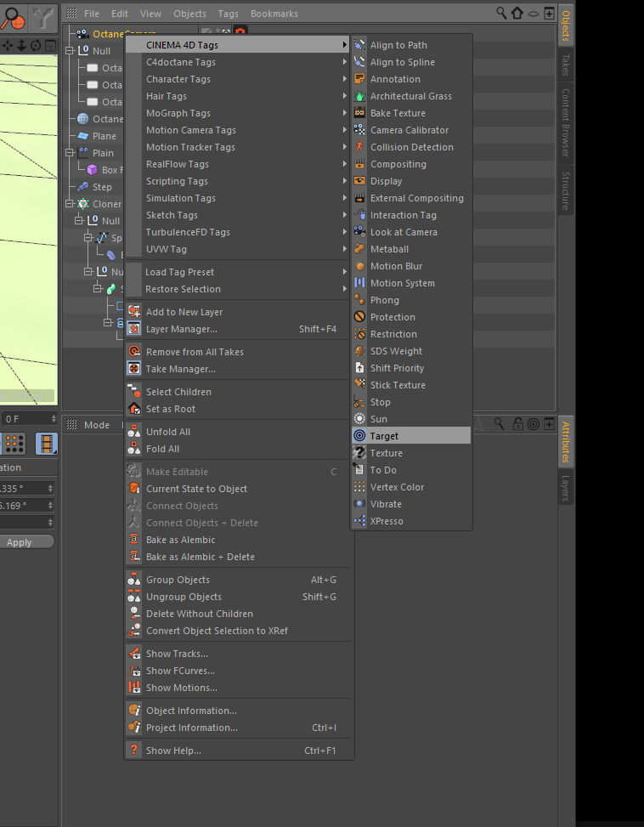The height and width of the screenshot is (827, 644).
Task: Click Current State to Object
Action: pyautogui.click(x=238, y=489)
